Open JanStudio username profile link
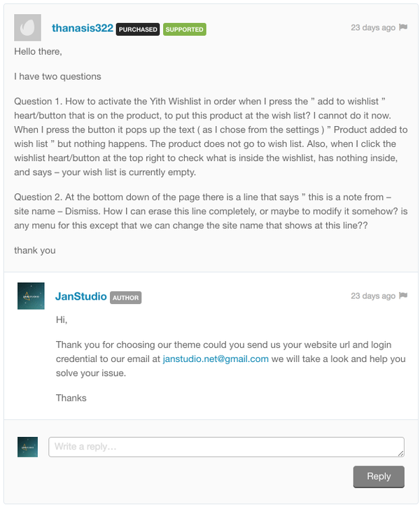This screenshot has width=420, height=507. pos(80,296)
